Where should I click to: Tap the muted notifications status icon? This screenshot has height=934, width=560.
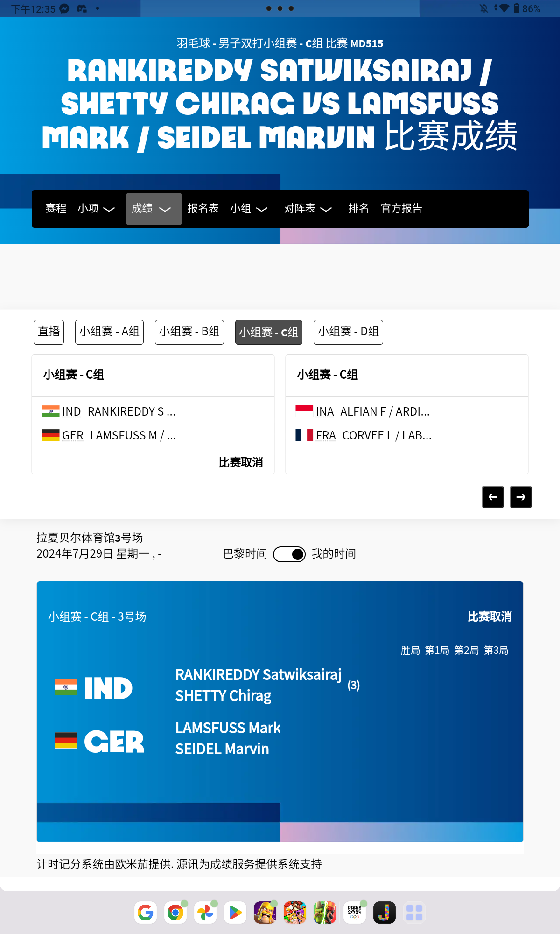(x=484, y=8)
